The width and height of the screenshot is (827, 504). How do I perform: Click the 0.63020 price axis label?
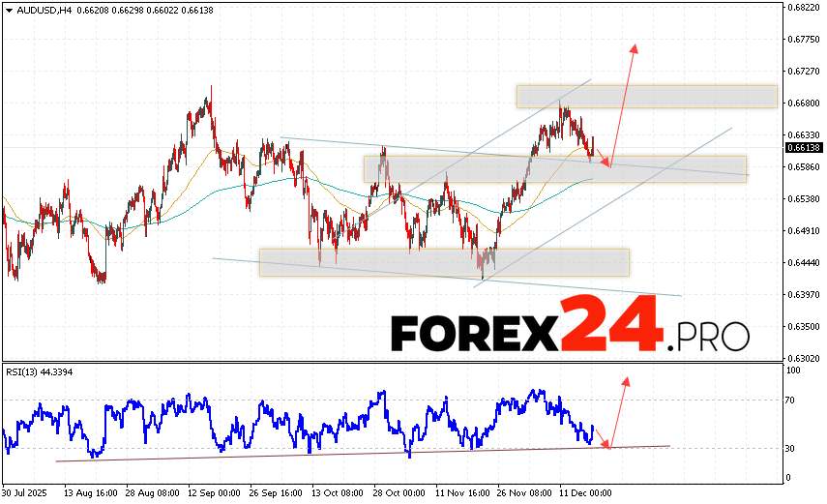pyautogui.click(x=803, y=358)
